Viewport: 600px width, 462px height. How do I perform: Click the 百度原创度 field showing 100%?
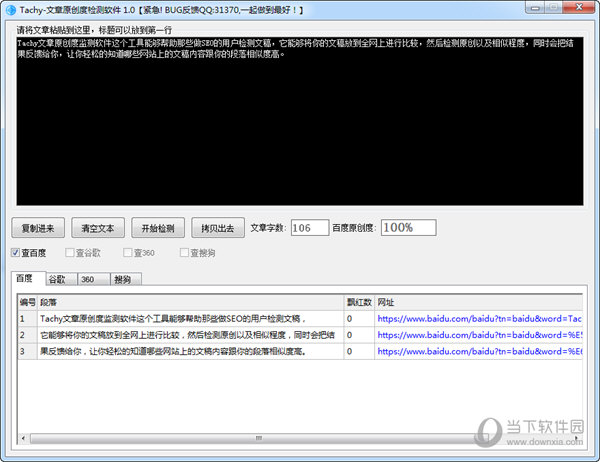408,227
